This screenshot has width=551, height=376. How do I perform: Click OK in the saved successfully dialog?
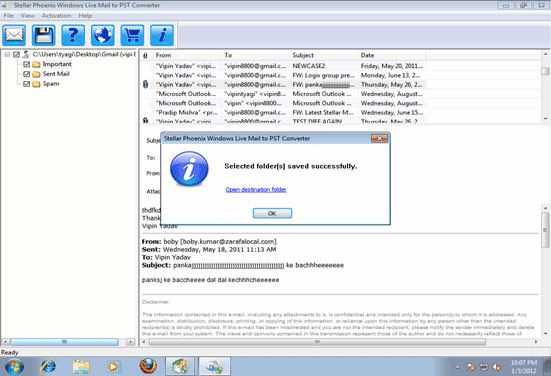[x=272, y=213]
